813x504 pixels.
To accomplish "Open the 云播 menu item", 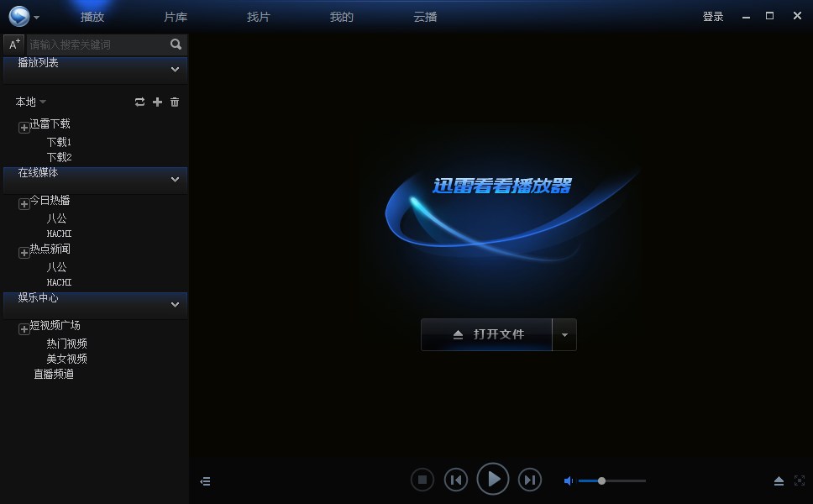I will [426, 16].
